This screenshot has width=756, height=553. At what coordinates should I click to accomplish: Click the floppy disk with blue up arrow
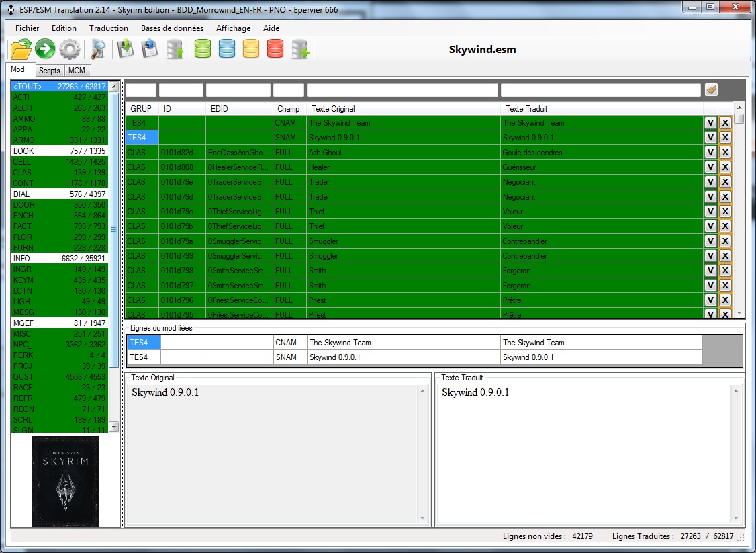(150, 49)
